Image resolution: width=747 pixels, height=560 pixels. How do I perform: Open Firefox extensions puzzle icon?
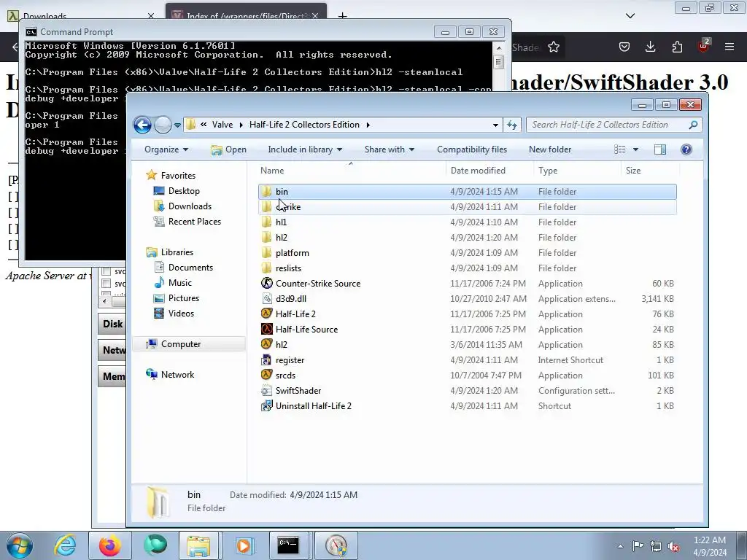click(x=677, y=47)
